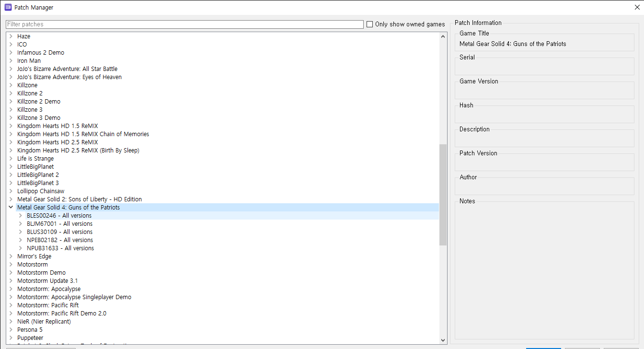The width and height of the screenshot is (644, 349).
Task: Select LittleBigPlanet 2 in the list
Action: click(x=38, y=175)
